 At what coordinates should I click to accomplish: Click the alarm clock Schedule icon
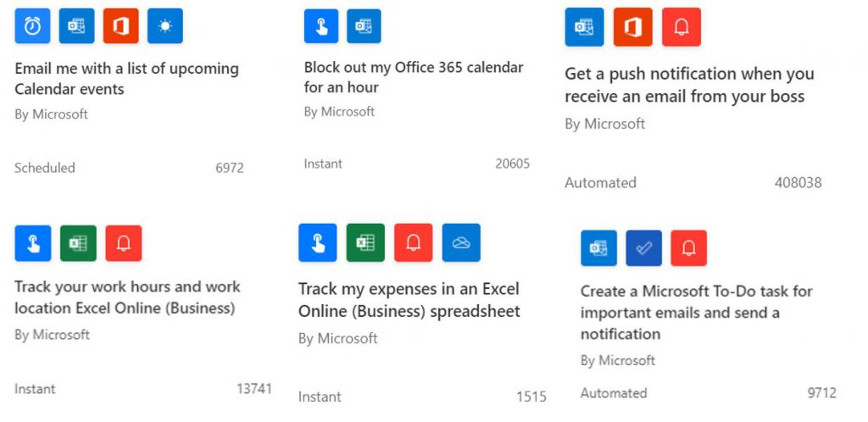(x=32, y=26)
